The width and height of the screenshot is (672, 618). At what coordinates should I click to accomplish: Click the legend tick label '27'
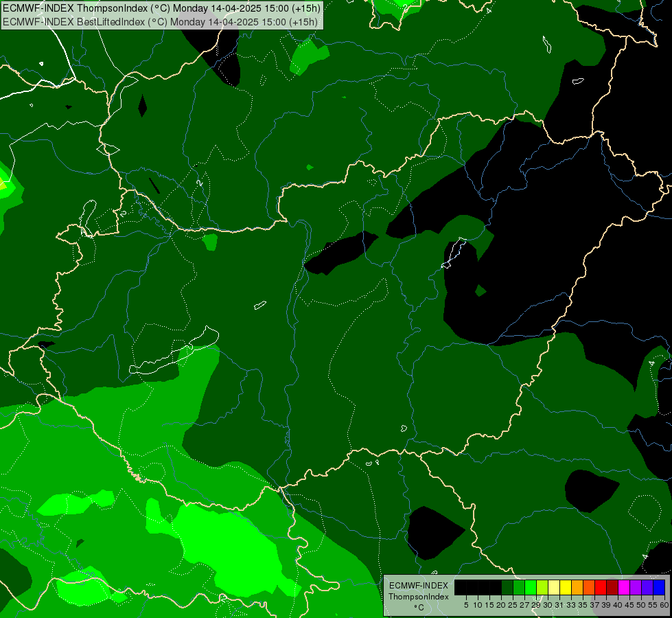[524, 605]
